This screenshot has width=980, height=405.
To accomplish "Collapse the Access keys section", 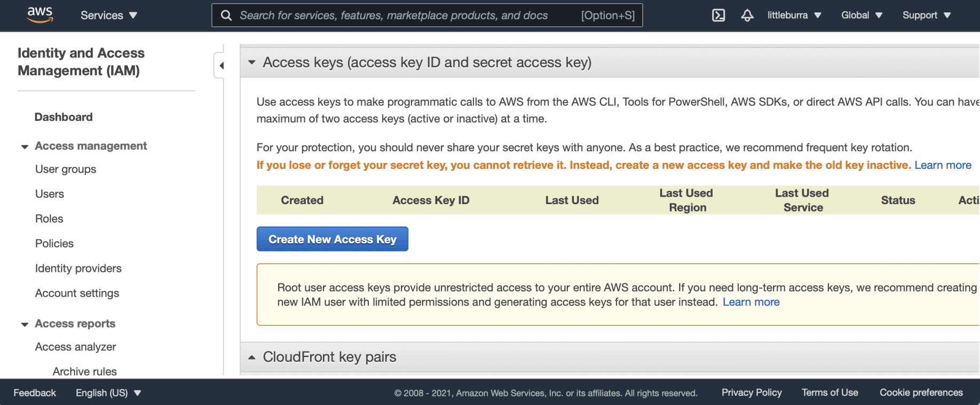I will (x=252, y=63).
